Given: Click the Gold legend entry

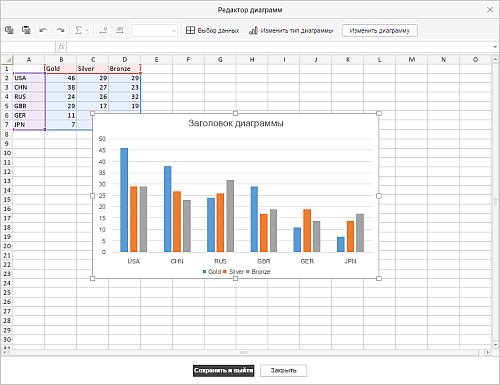Looking at the screenshot, I should coord(212,272).
